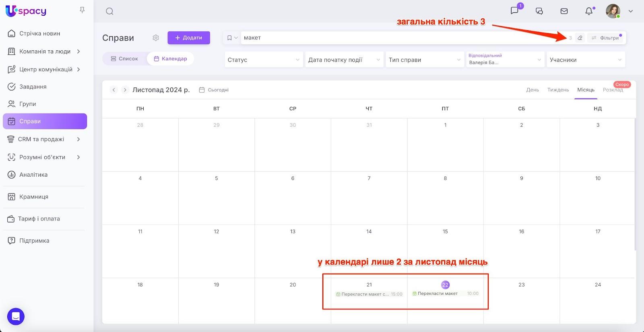Image resolution: width=644 pixels, height=332 pixels.
Task: Click the Підтримка question icon
Action: tap(12, 241)
